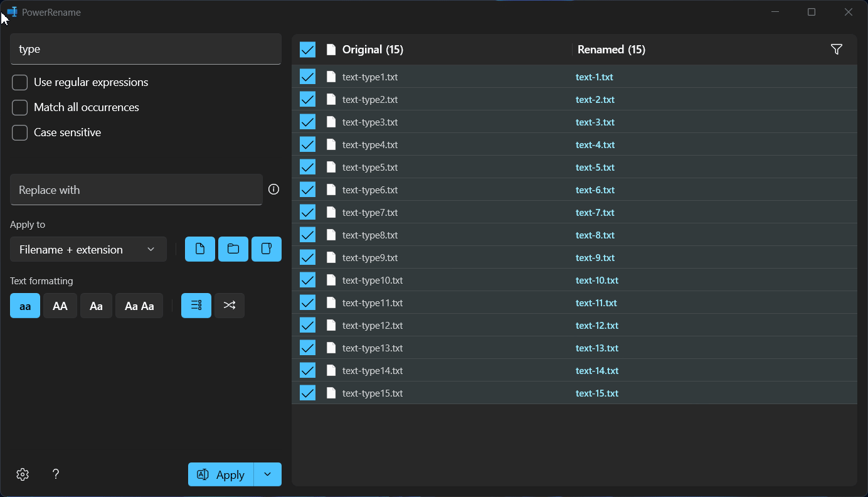Maximize the PowerRename window

pos(812,12)
